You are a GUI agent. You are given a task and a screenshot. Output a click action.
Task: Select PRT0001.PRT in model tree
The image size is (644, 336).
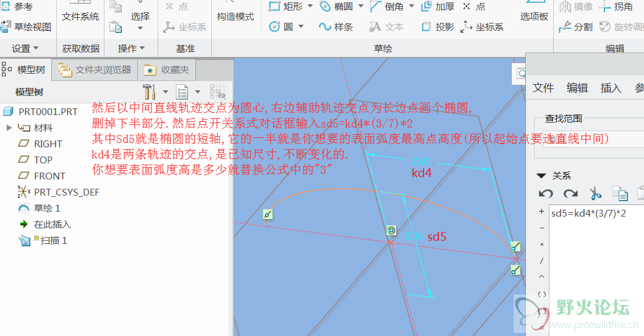(40, 112)
